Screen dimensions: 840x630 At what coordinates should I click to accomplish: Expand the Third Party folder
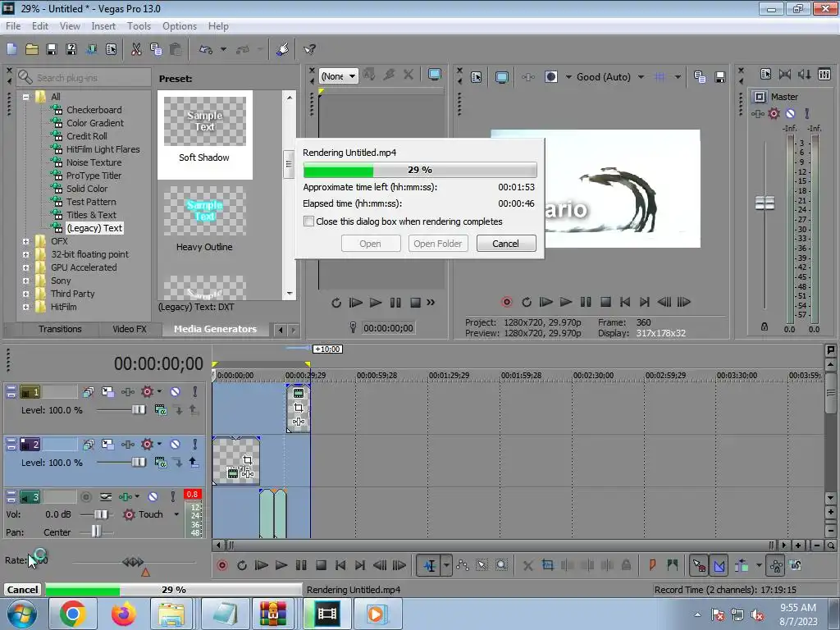tap(25, 294)
